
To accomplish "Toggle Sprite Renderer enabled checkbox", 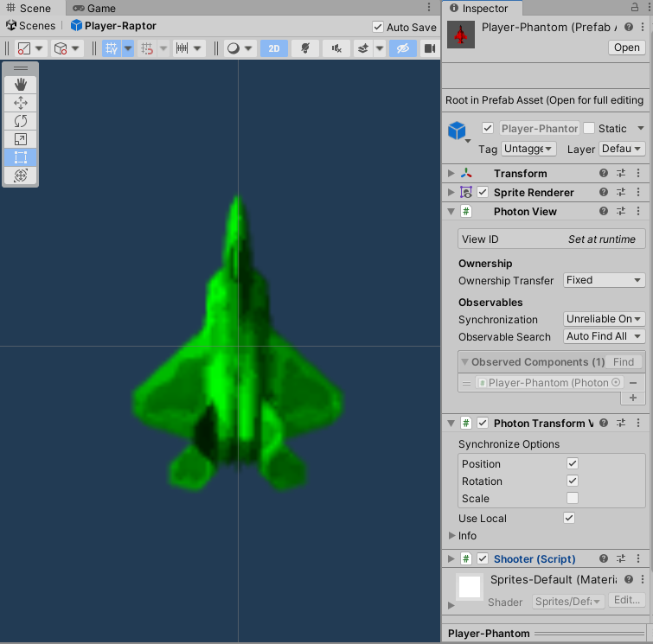I will 483,192.
